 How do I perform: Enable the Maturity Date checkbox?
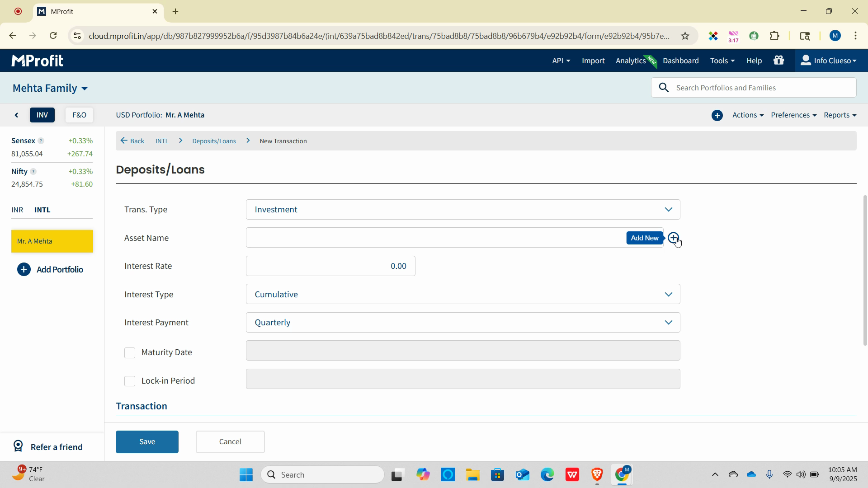pos(130,353)
